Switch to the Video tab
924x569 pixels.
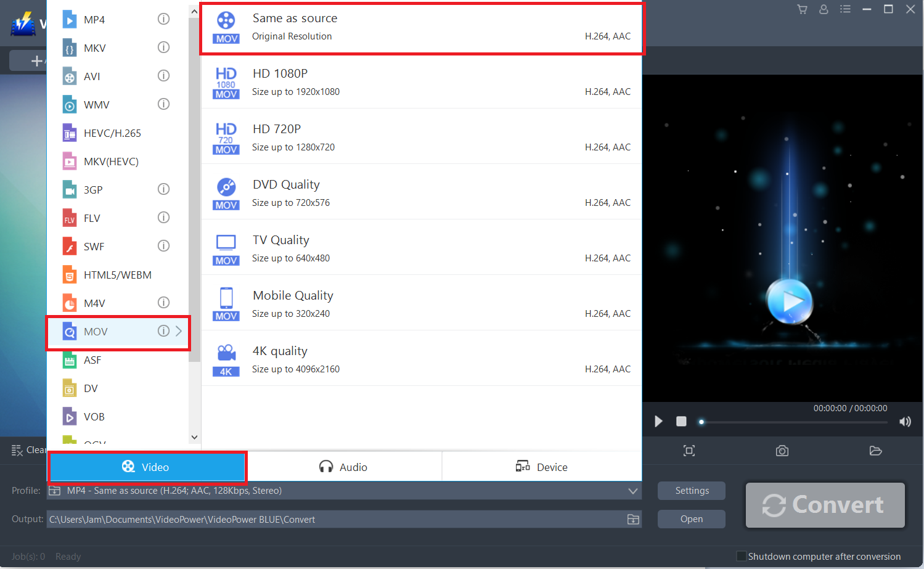click(147, 467)
